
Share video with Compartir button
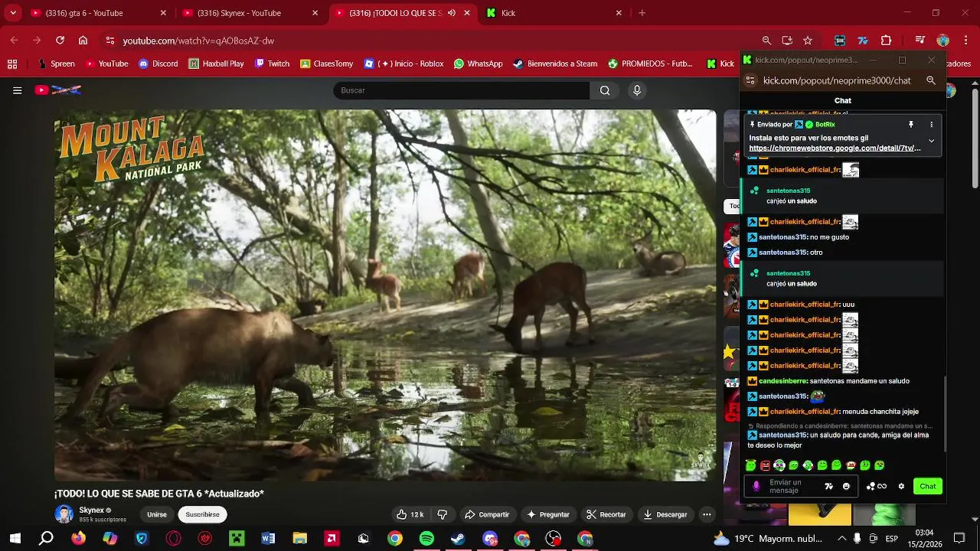(487, 514)
